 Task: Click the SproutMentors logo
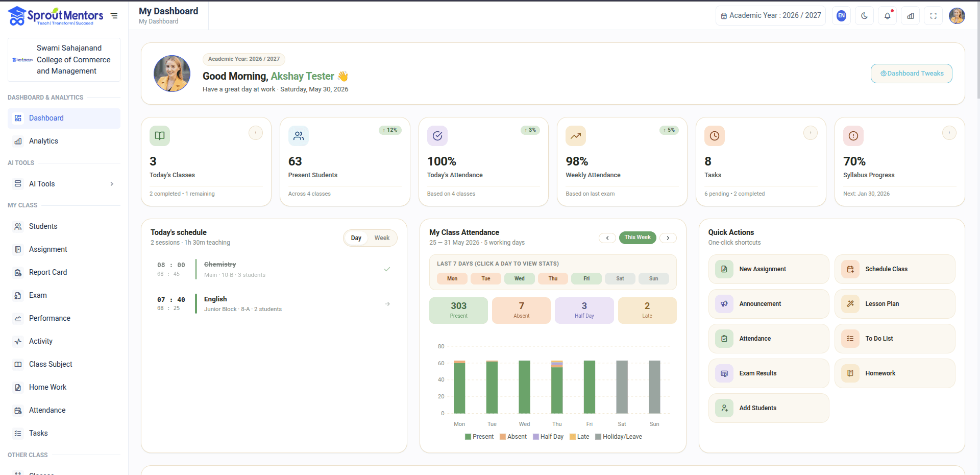tap(56, 16)
